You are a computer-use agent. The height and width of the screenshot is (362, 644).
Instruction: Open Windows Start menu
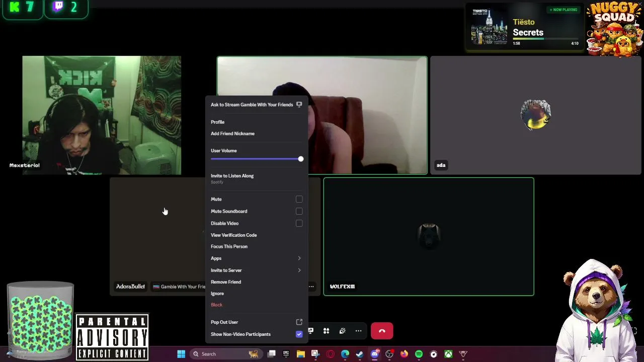(181, 354)
